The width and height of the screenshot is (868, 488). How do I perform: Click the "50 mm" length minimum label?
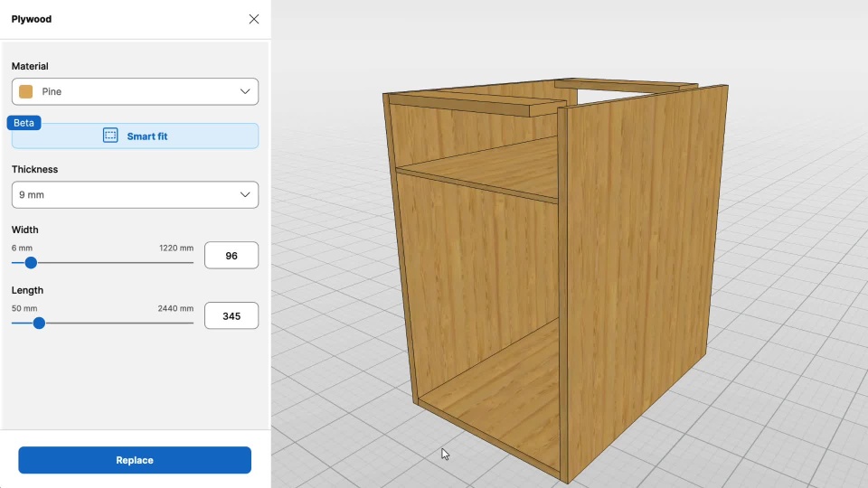point(24,308)
